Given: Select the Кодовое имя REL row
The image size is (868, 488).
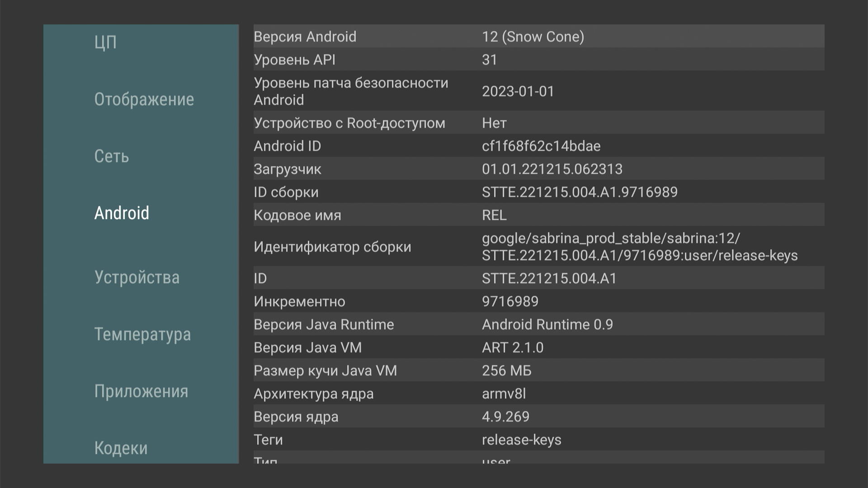Looking at the screenshot, I should pyautogui.click(x=538, y=215).
